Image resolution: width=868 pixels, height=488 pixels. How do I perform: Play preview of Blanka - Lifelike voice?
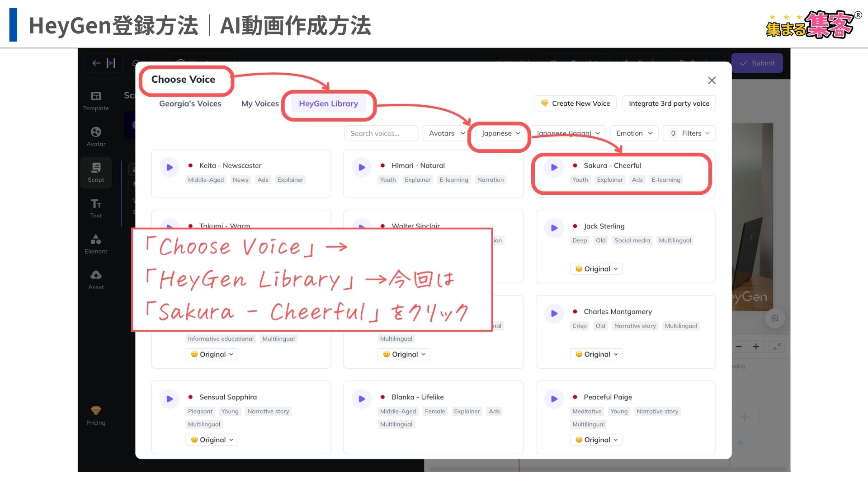[x=362, y=399]
